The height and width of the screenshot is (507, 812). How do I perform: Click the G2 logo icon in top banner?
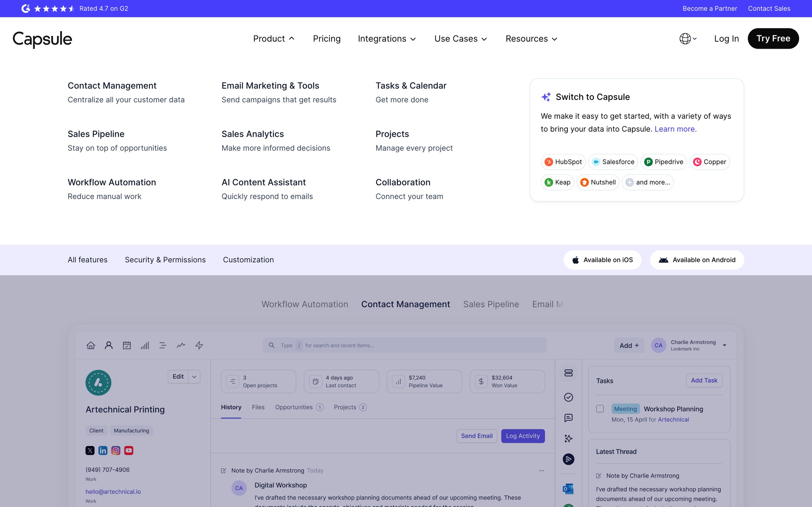pos(26,8)
